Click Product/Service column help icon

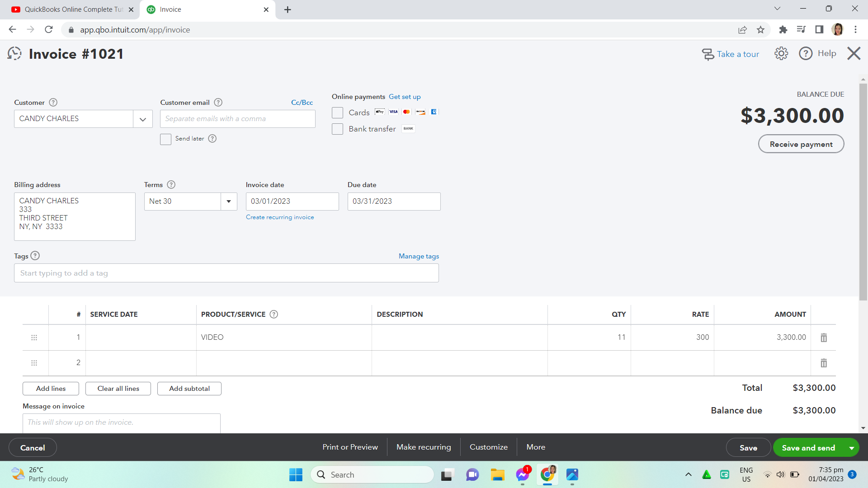(x=274, y=314)
